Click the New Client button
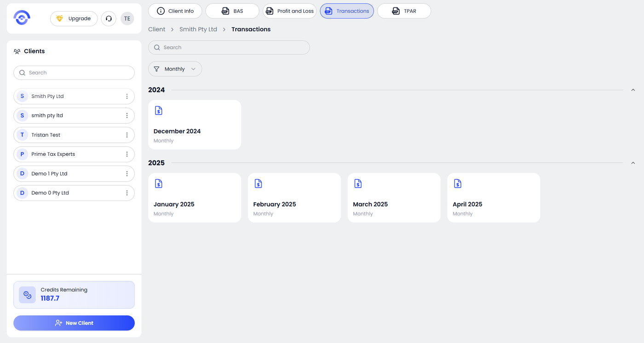This screenshot has height=343, width=644. coord(74,323)
